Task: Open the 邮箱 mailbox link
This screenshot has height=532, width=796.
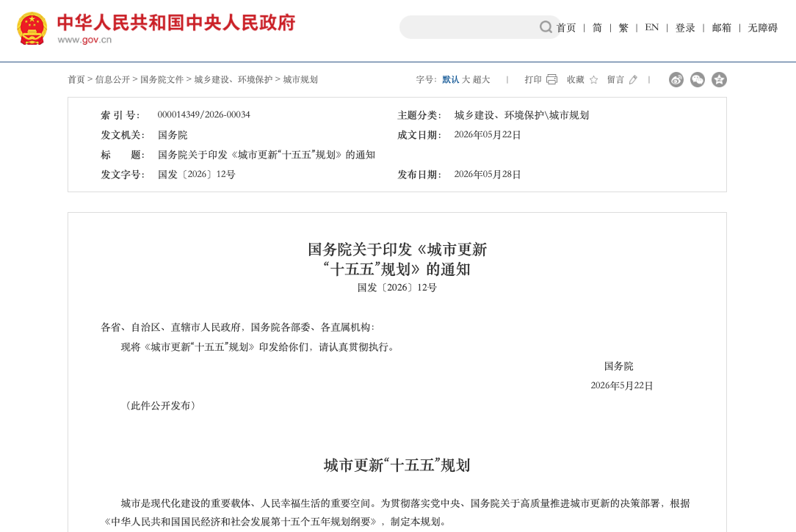Action: click(x=721, y=28)
